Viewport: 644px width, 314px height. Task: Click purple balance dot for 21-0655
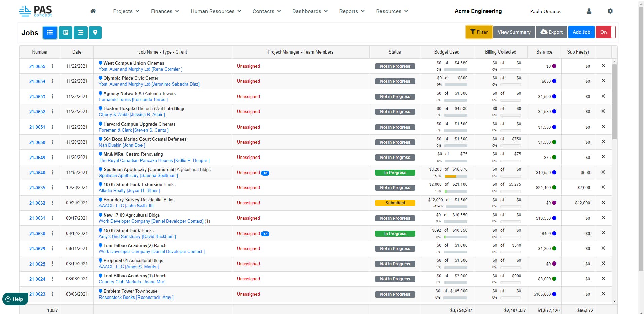point(554,66)
